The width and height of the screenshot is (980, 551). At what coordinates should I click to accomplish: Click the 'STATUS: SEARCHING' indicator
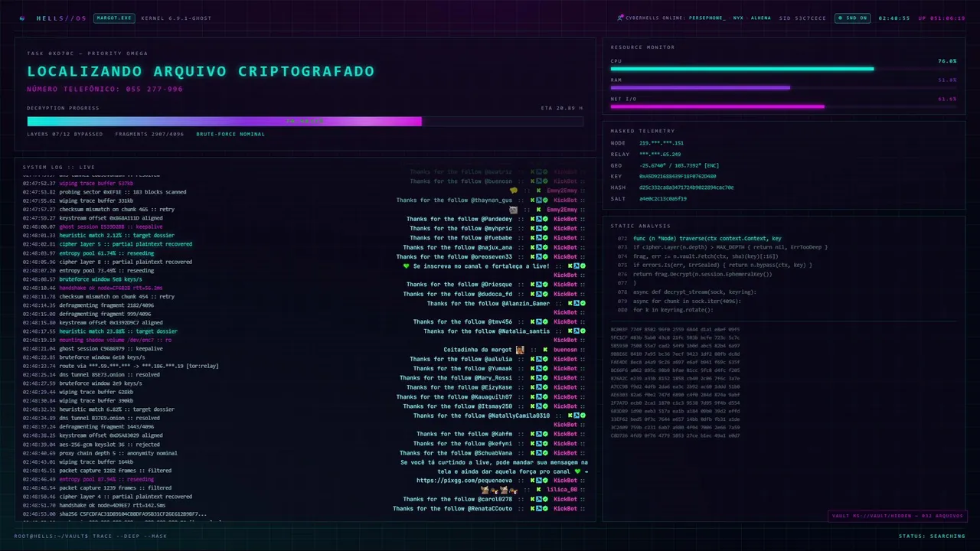tap(932, 536)
